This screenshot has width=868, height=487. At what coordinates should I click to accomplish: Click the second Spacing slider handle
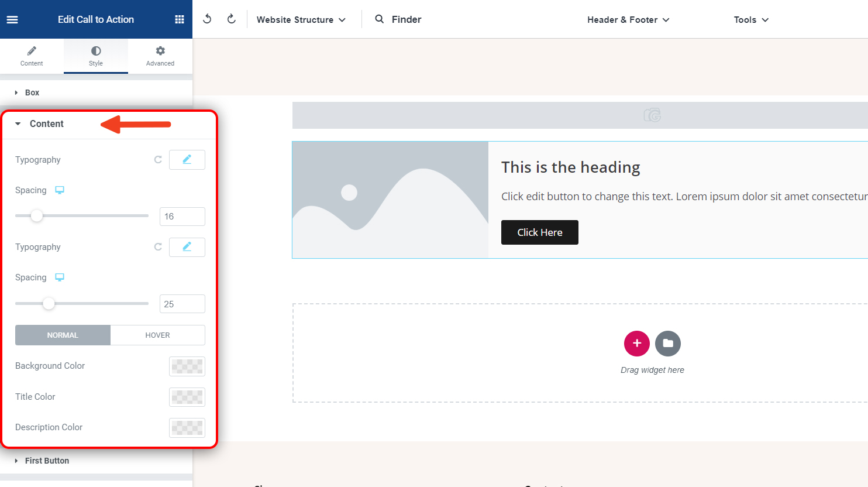coord(49,303)
